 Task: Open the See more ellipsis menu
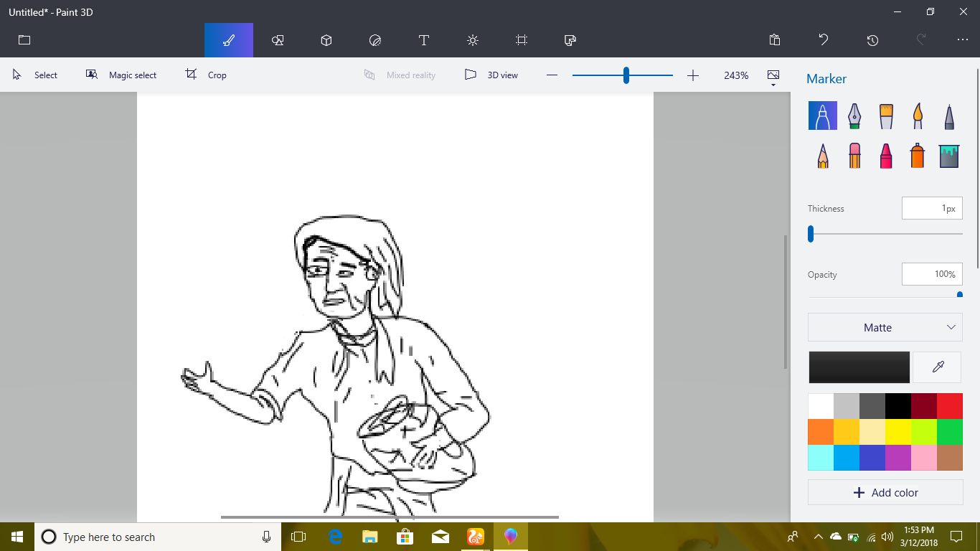[962, 40]
